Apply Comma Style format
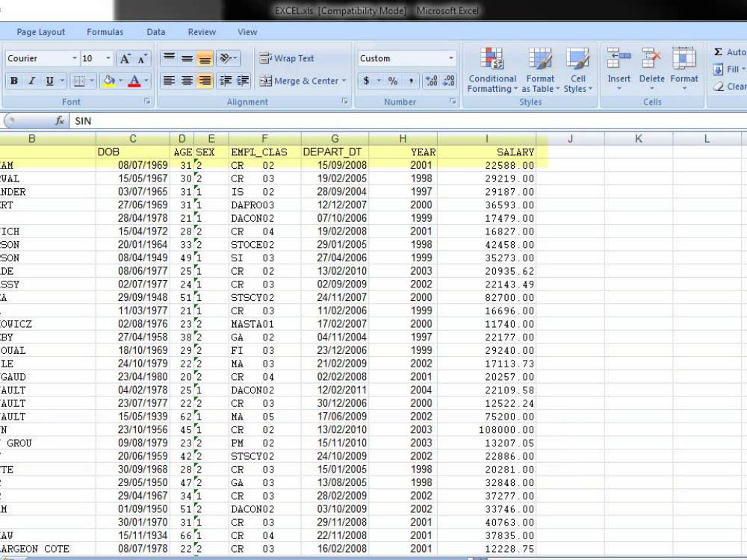Image resolution: width=747 pixels, height=560 pixels. 411,81
